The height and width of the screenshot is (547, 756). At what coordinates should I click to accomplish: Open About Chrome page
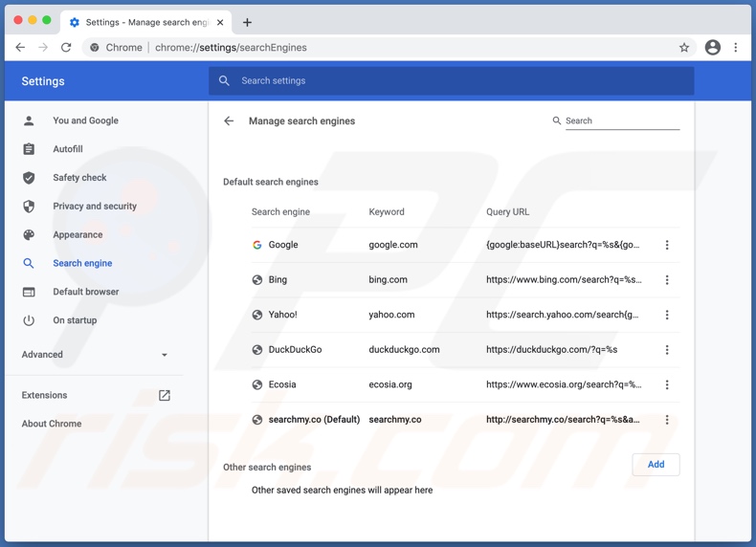click(52, 424)
